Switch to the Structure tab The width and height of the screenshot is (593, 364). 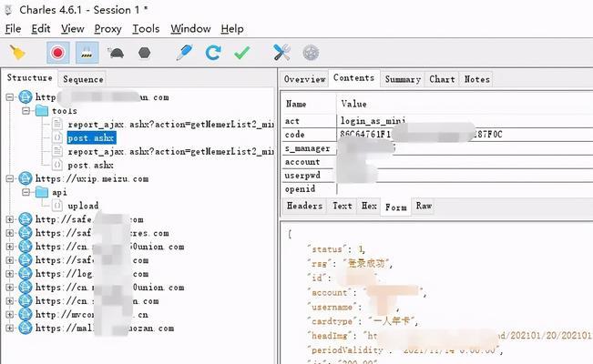tap(29, 78)
